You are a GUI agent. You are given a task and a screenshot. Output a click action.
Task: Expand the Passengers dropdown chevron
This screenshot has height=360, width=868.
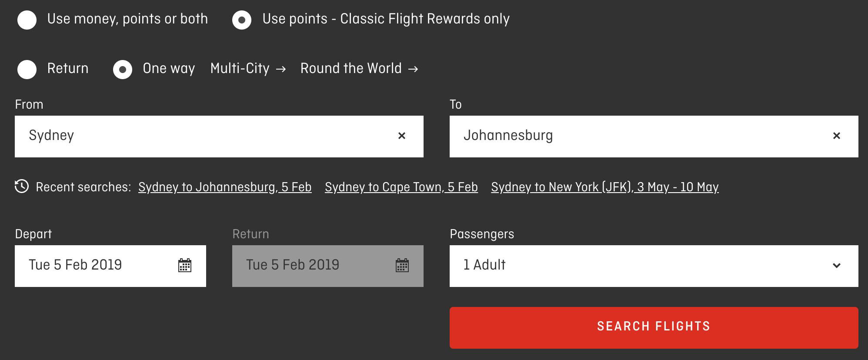pyautogui.click(x=836, y=266)
